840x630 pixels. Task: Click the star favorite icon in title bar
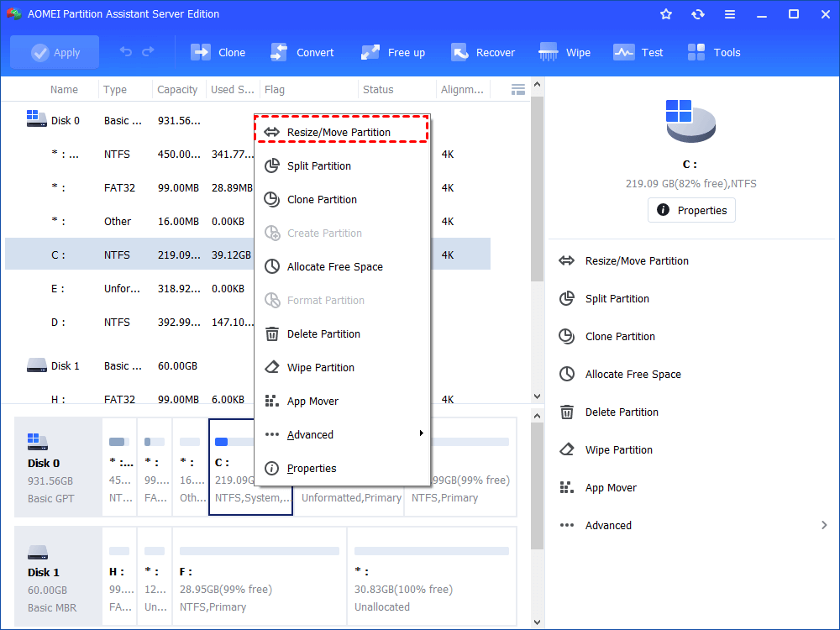pos(666,14)
